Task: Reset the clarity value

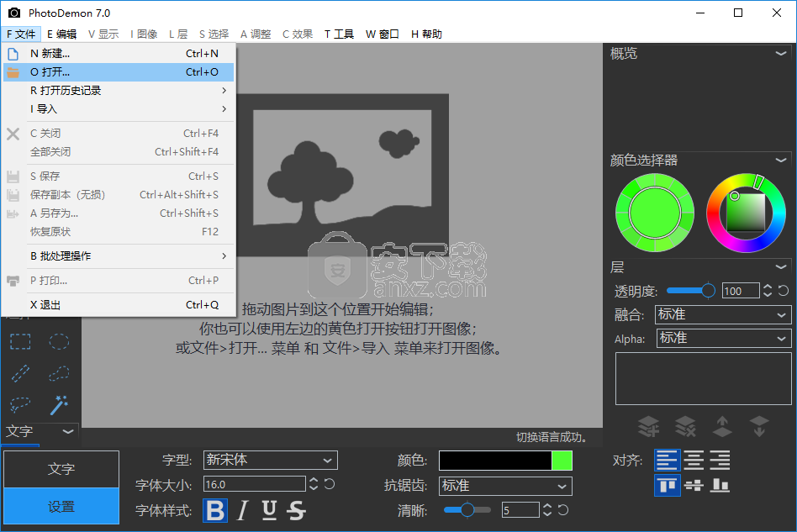Action: (x=563, y=509)
